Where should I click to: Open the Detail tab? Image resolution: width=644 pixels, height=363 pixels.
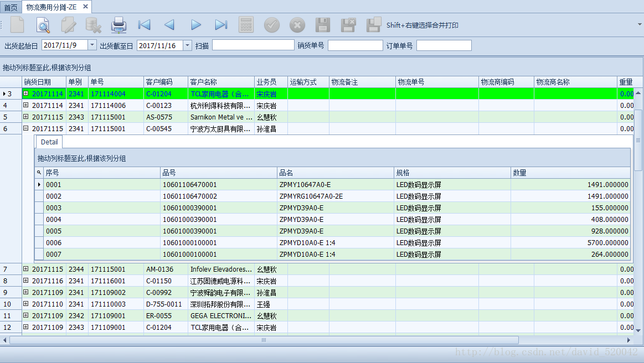(x=49, y=142)
